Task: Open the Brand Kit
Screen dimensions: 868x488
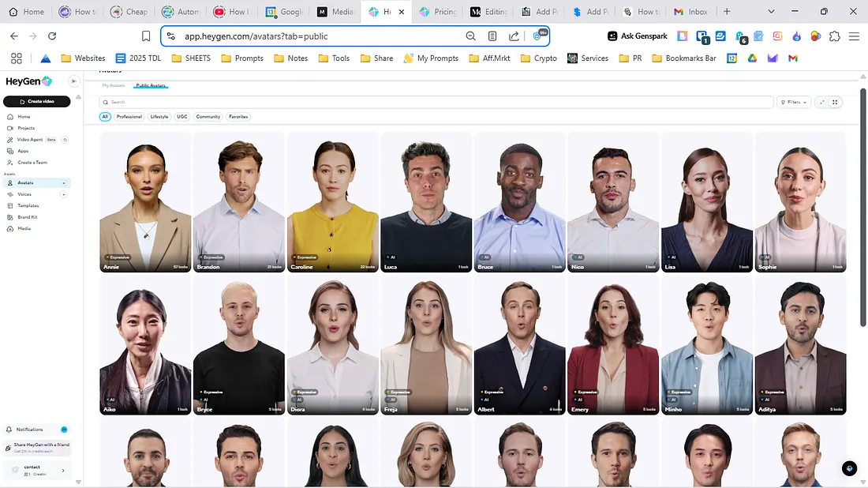Action: (28, 217)
